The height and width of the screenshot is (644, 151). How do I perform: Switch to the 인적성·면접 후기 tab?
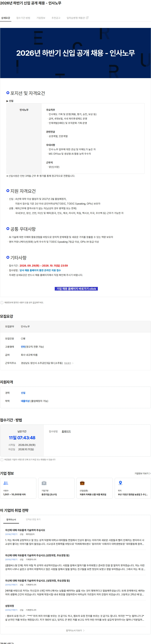pyautogui.click(x=33, y=519)
